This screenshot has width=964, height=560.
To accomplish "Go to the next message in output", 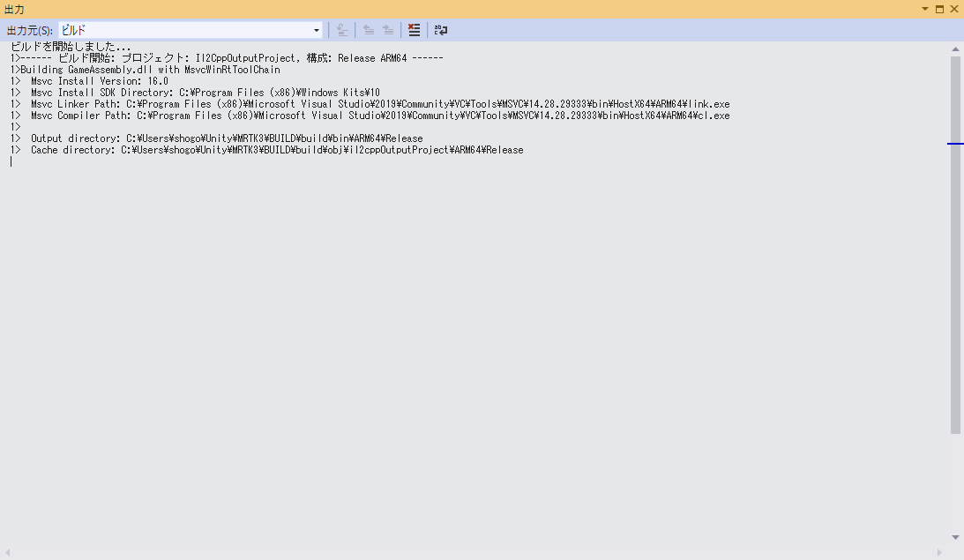I will pos(388,30).
